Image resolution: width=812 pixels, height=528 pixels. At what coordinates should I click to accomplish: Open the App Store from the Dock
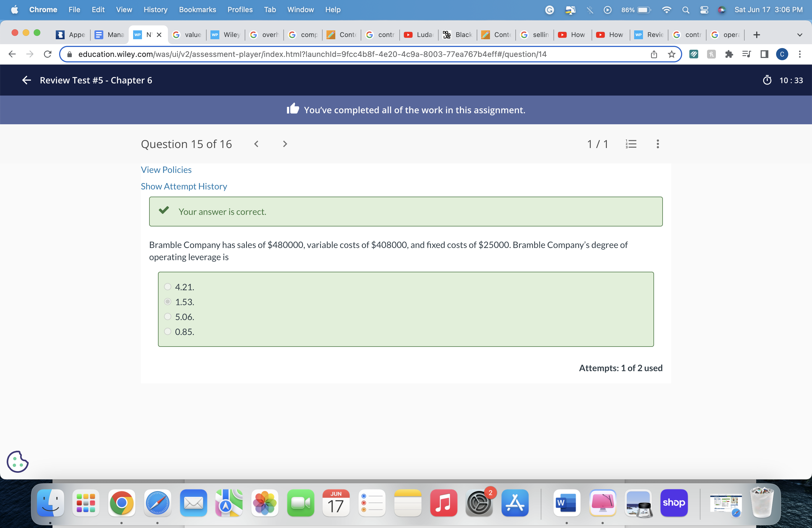point(515,503)
